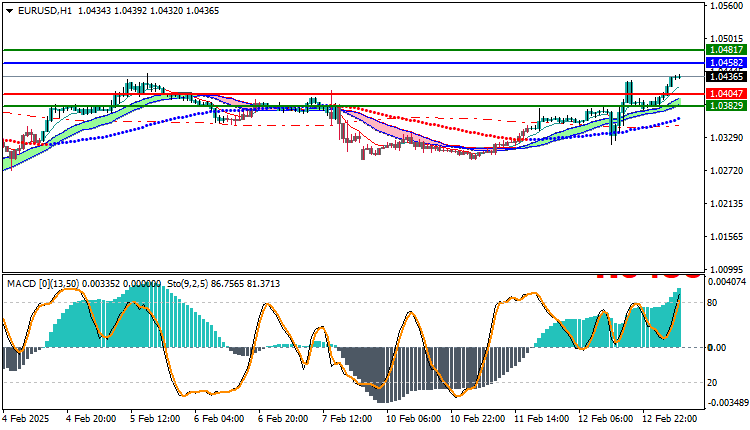This screenshot has width=750, height=430.
Task: Select the 10 Feb 22:00 time label
Action: pyautogui.click(x=478, y=419)
